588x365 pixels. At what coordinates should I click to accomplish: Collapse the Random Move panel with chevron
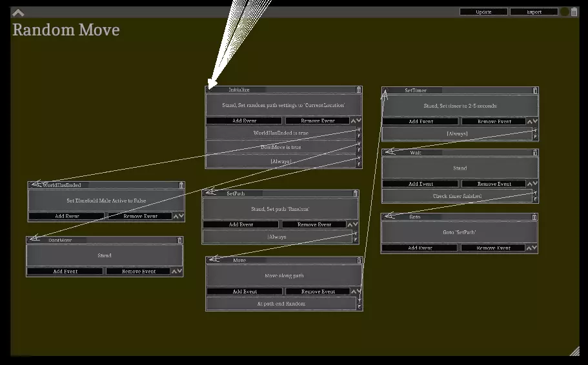click(x=18, y=13)
